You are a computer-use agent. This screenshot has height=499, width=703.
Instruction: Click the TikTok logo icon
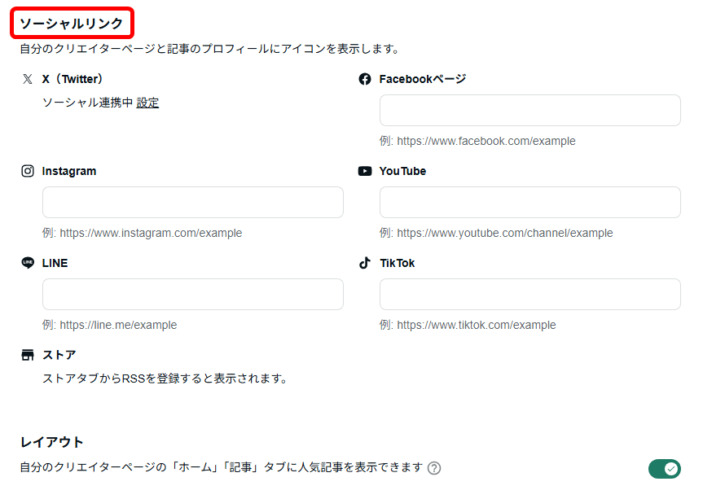365,263
